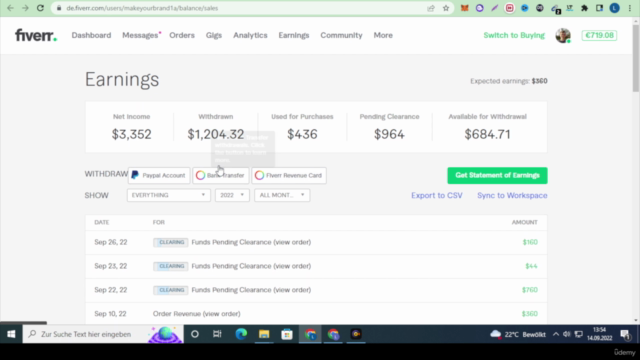Open Community in the navigation

341,35
